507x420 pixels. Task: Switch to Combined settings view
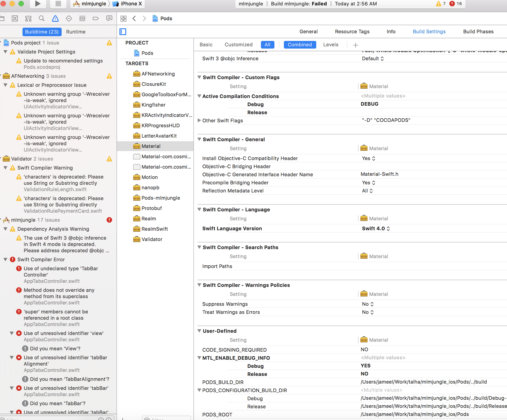coord(300,45)
